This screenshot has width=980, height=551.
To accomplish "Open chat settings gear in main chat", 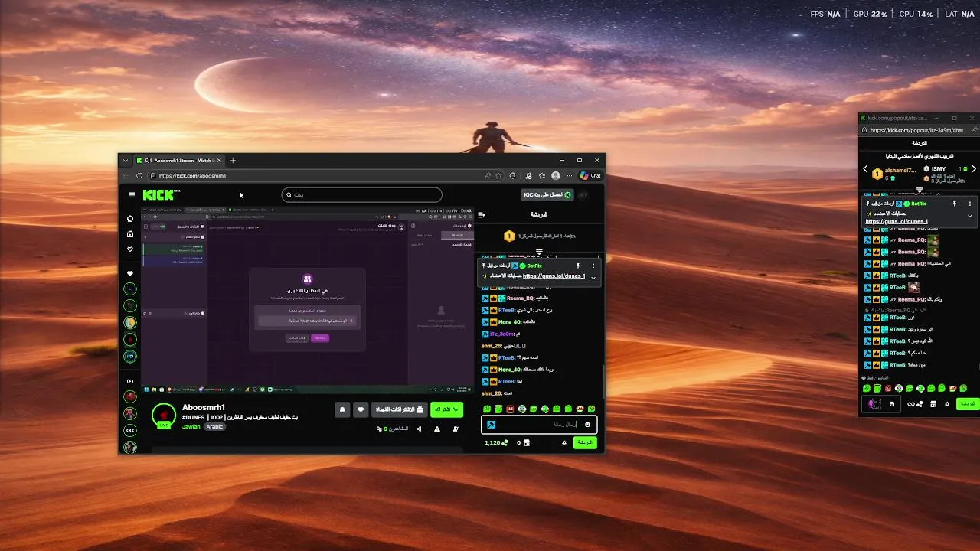I will (564, 442).
